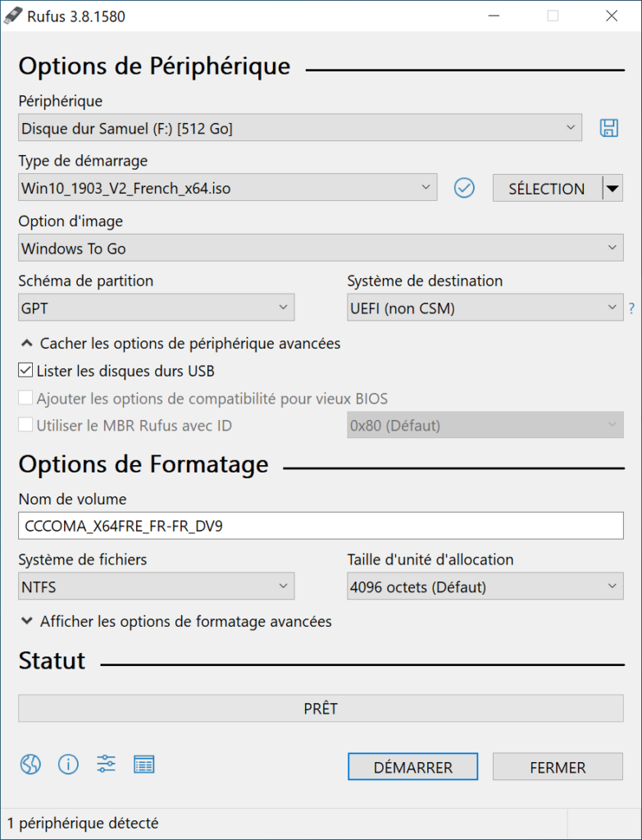Click the FERMER button
The width and height of the screenshot is (642, 840).
[558, 767]
